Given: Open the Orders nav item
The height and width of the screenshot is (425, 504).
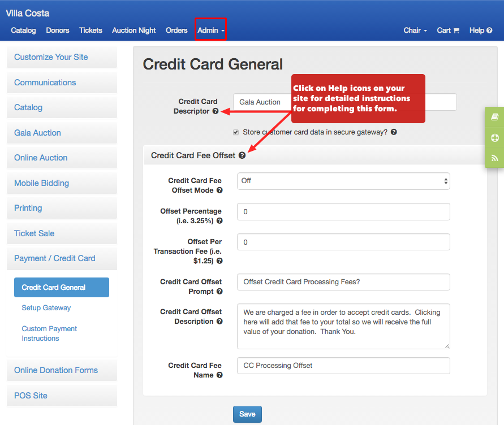Looking at the screenshot, I should coord(176,30).
